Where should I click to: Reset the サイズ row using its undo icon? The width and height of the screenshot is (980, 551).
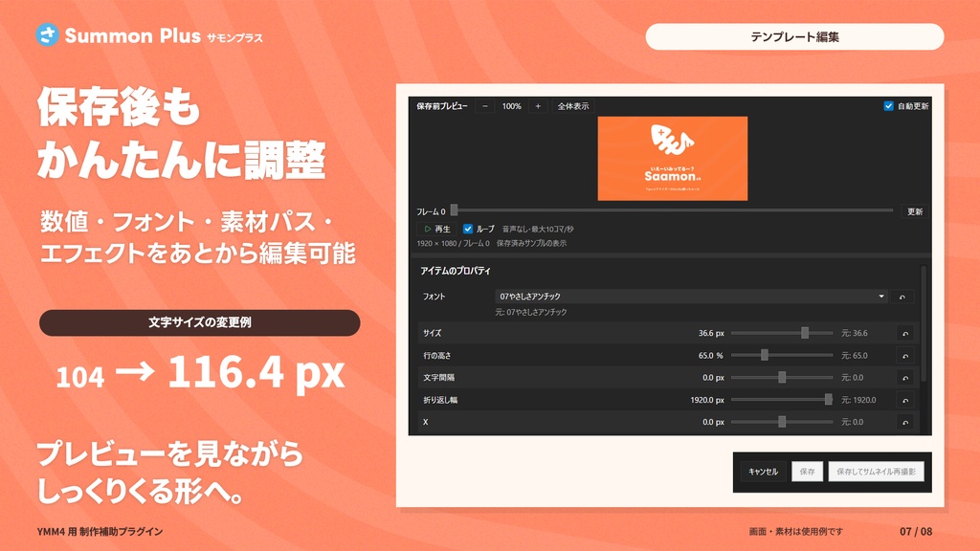point(905,334)
